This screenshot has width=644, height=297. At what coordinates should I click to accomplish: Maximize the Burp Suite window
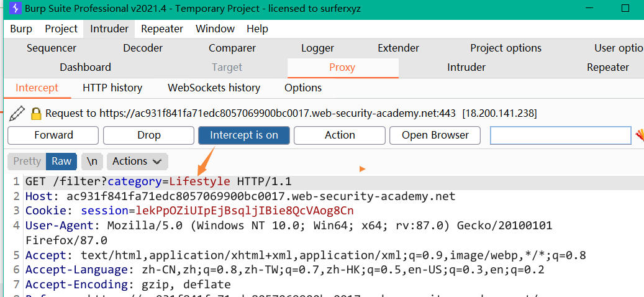pos(625,8)
